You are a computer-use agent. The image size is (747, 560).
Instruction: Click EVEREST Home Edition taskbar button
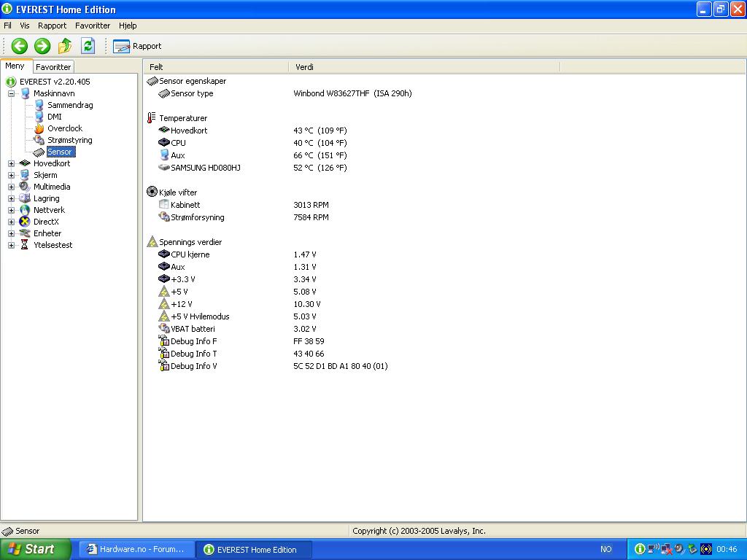(x=255, y=550)
